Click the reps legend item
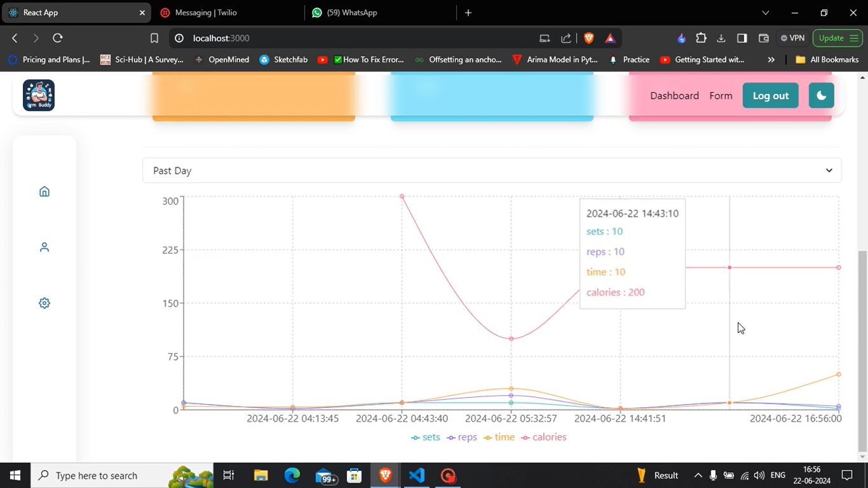Viewport: 868px width, 488px height. point(462,437)
